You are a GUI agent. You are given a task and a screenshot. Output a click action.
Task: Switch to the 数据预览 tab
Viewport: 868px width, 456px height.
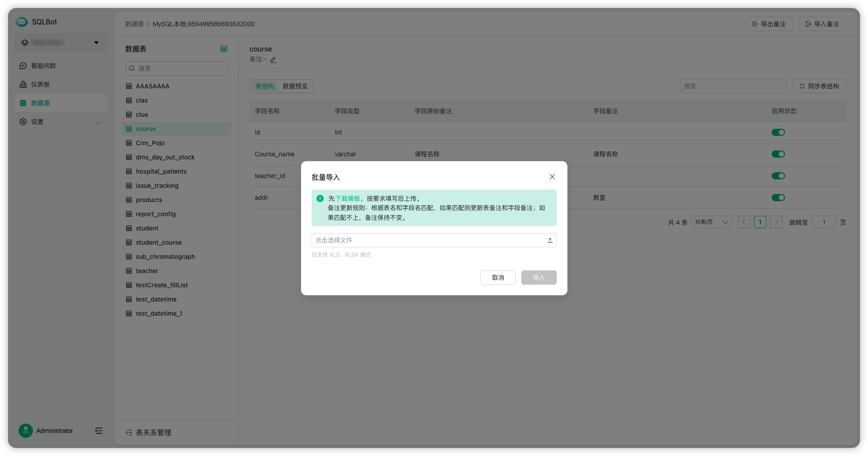(296, 86)
